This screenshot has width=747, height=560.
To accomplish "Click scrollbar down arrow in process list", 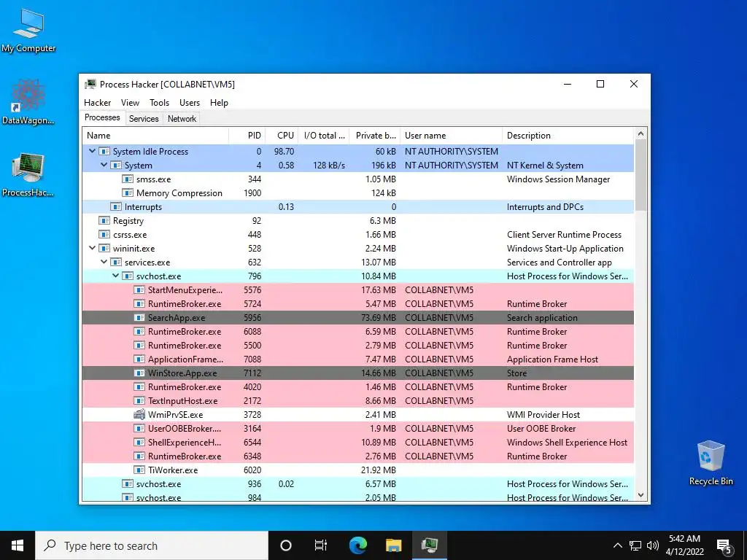I will coord(640,495).
